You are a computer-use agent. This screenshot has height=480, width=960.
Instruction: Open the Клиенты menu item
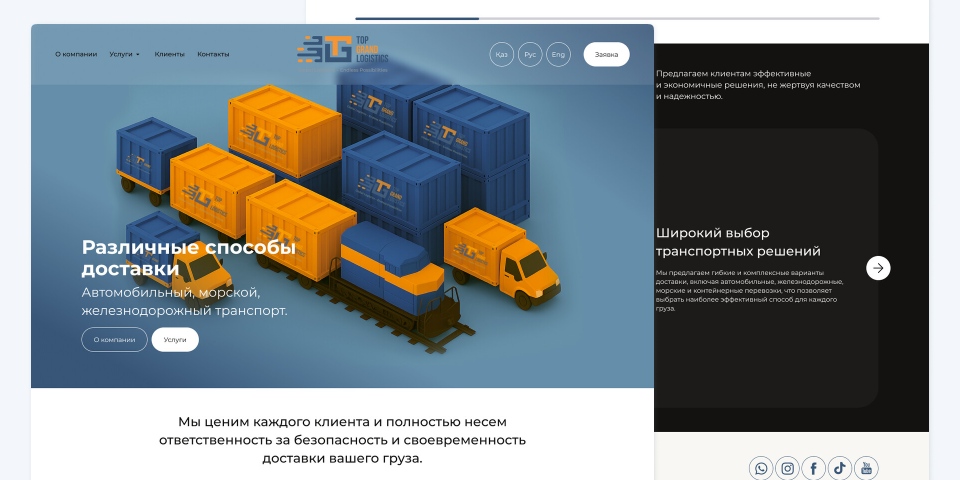tap(170, 54)
